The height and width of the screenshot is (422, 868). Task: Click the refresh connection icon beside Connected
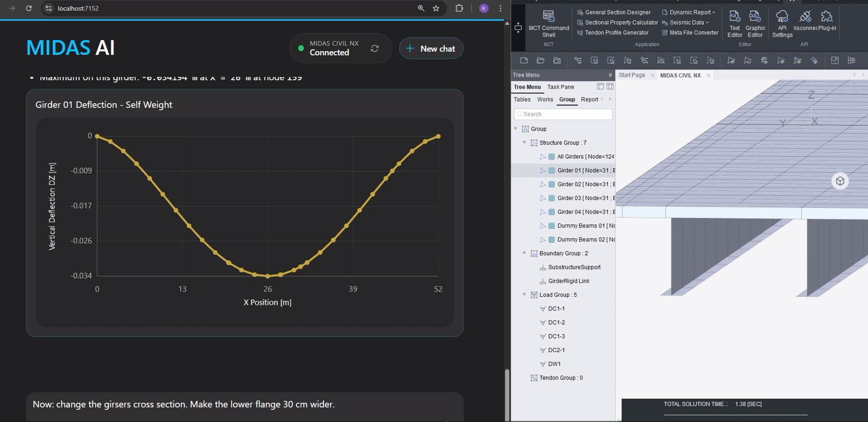(x=374, y=48)
